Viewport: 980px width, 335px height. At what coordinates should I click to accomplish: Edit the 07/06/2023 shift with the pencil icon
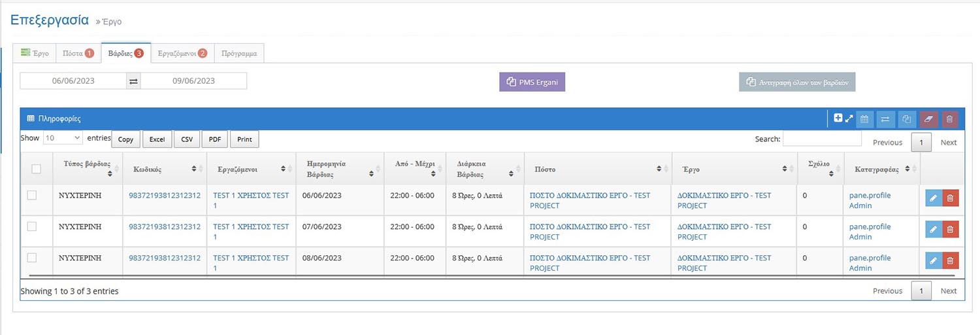click(934, 229)
